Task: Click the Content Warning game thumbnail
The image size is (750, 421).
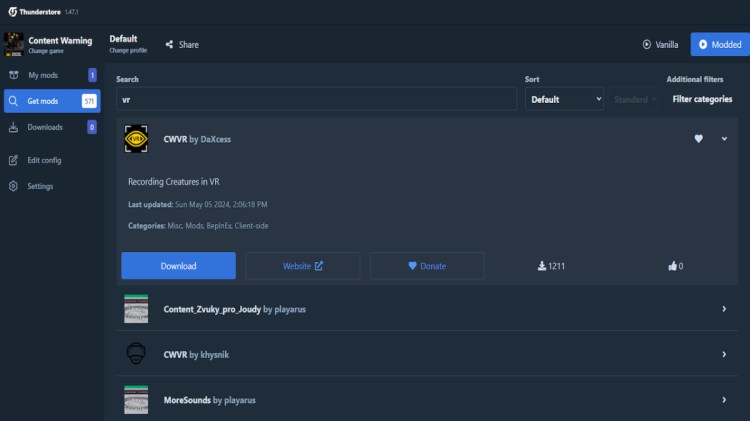Action: click(x=13, y=44)
